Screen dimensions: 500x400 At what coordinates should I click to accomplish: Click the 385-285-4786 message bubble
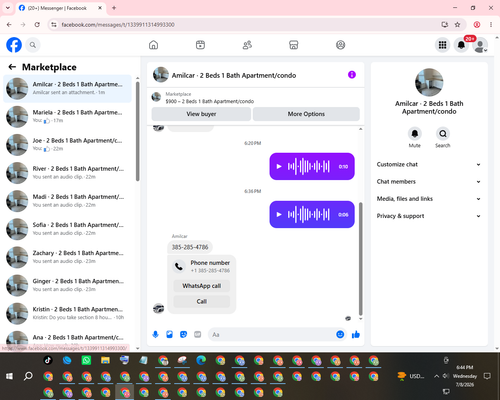[190, 247]
